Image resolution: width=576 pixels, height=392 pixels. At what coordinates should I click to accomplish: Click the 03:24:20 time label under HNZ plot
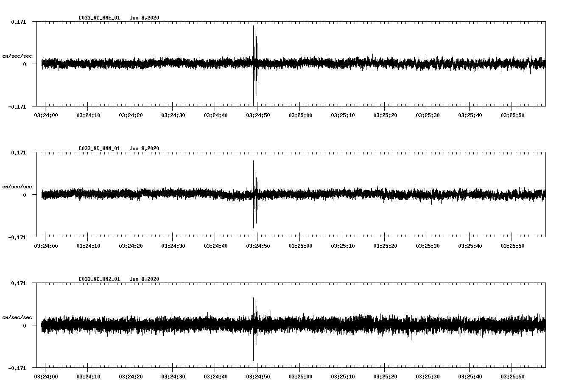(131, 377)
